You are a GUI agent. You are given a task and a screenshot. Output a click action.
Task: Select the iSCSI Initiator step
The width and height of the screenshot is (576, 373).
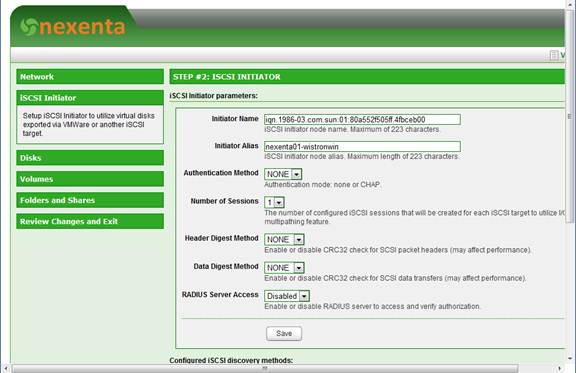90,98
